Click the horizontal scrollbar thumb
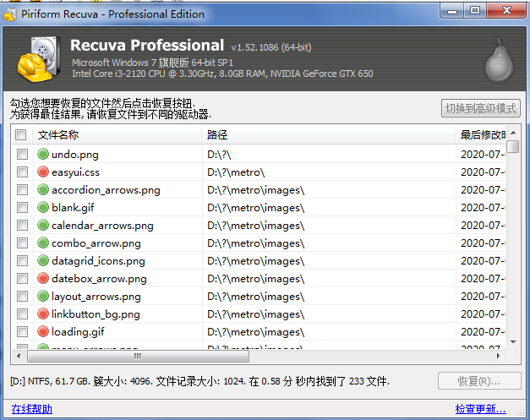This screenshot has height=420, width=530. [x=139, y=356]
